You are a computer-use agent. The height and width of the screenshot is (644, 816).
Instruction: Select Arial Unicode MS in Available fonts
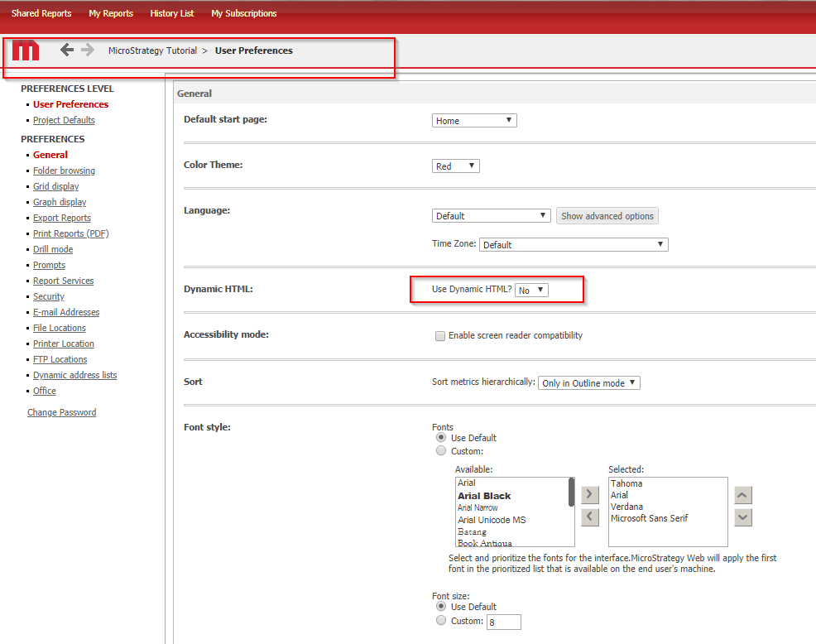click(492, 520)
